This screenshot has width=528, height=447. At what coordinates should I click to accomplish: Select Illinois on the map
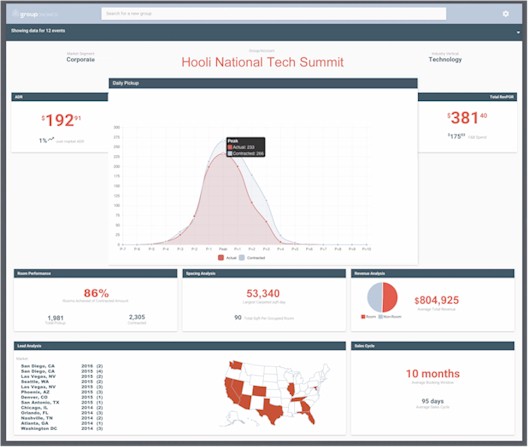[x=291, y=390]
